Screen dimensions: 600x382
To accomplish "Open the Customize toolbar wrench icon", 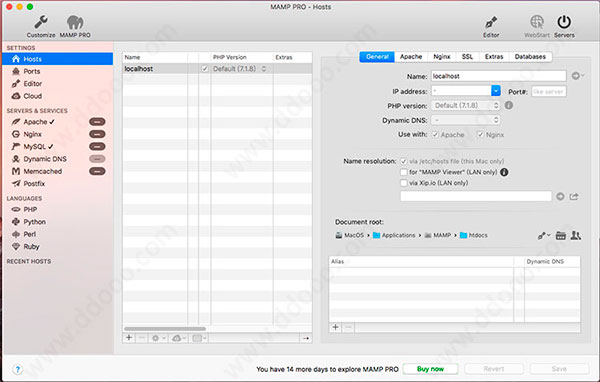I will point(41,22).
